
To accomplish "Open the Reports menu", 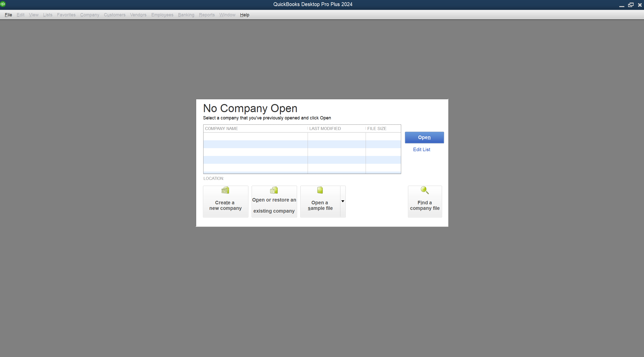I will (207, 15).
